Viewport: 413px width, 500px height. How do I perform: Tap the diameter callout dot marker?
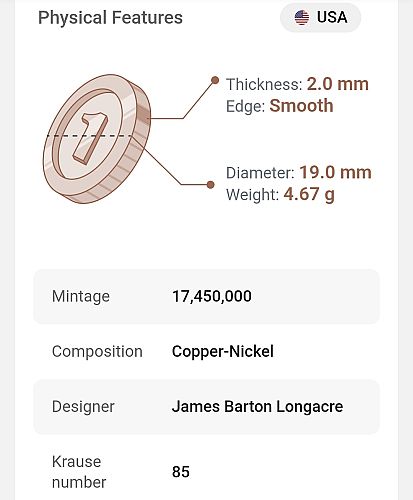click(210, 184)
